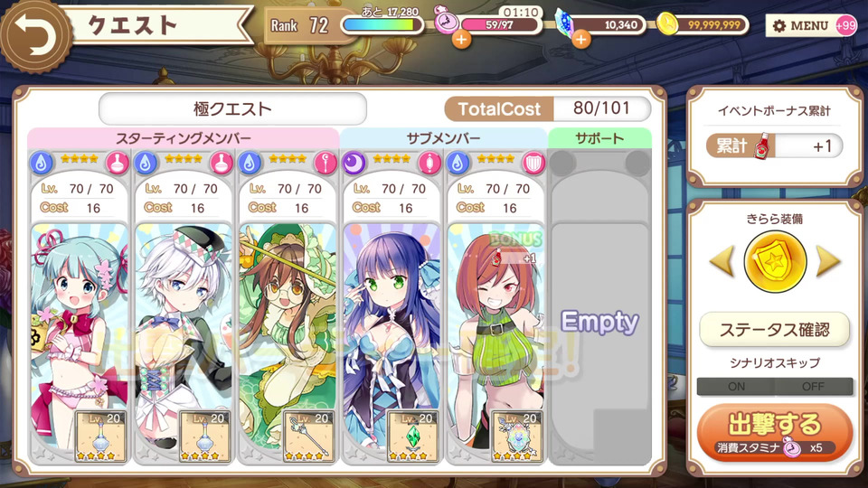Start the quest with 出撃する

point(775,433)
